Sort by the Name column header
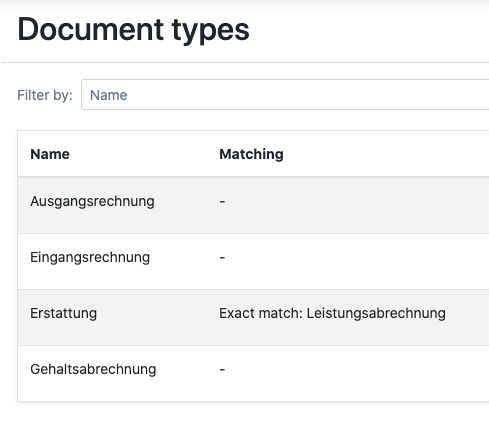The image size is (489, 438). [50, 154]
